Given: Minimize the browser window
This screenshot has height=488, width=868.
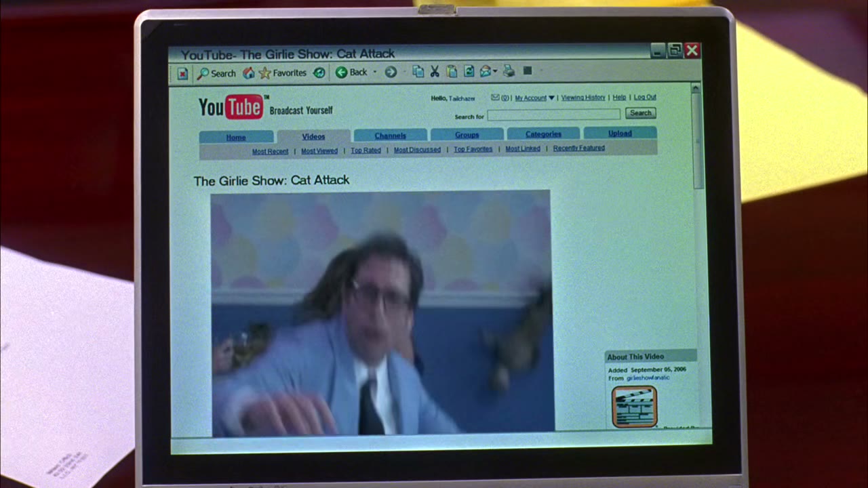Looking at the screenshot, I should pyautogui.click(x=657, y=51).
